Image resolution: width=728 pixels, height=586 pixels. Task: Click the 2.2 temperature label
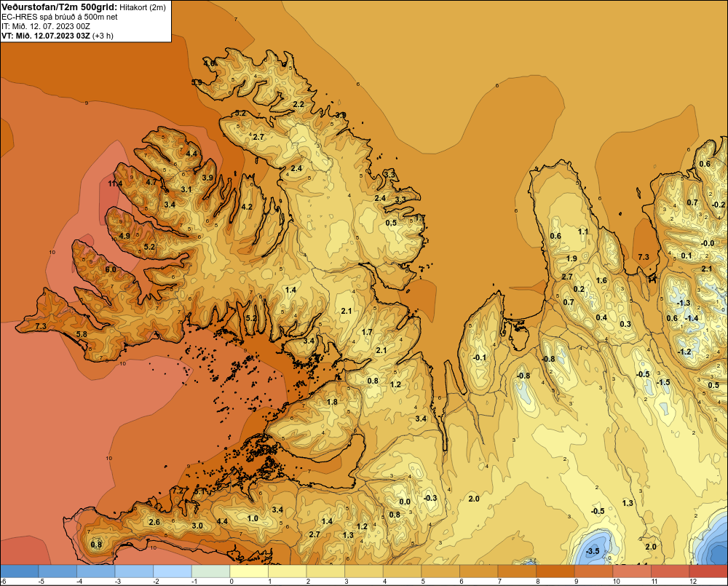[x=298, y=104]
